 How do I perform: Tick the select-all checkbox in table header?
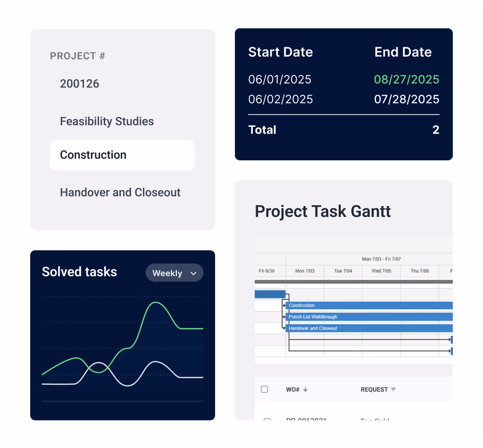[x=264, y=389]
